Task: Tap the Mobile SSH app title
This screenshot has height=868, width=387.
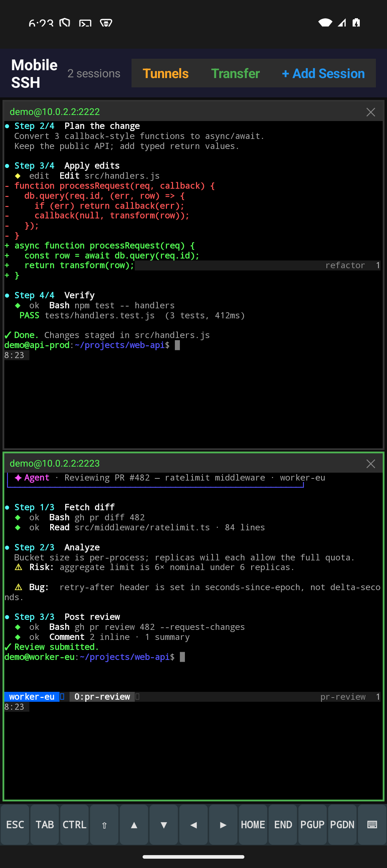Action: click(34, 74)
